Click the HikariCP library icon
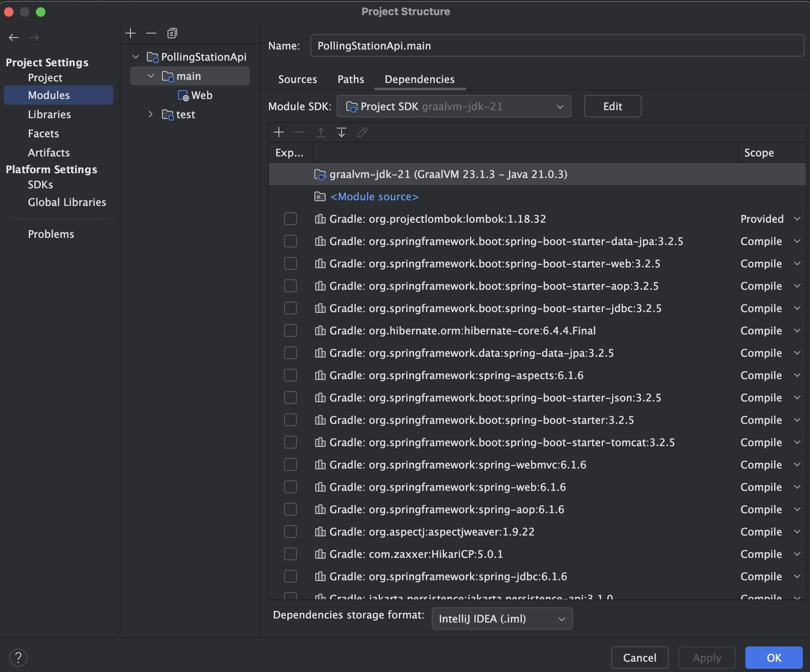 [320, 554]
